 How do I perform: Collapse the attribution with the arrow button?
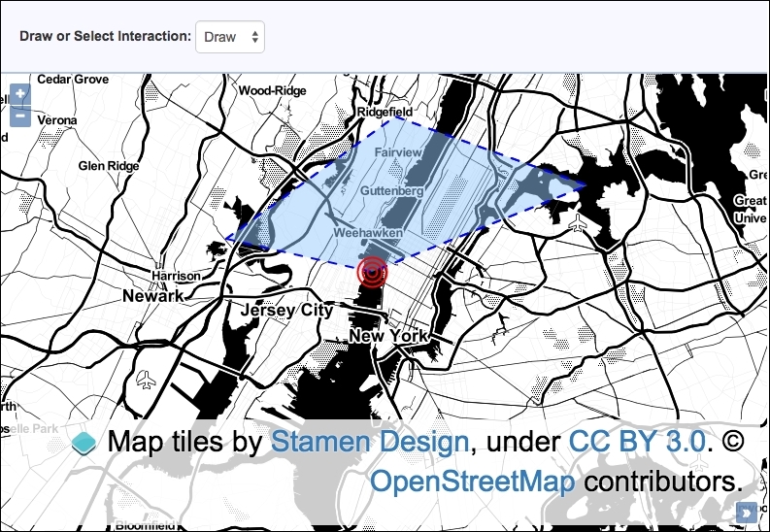pos(747,513)
